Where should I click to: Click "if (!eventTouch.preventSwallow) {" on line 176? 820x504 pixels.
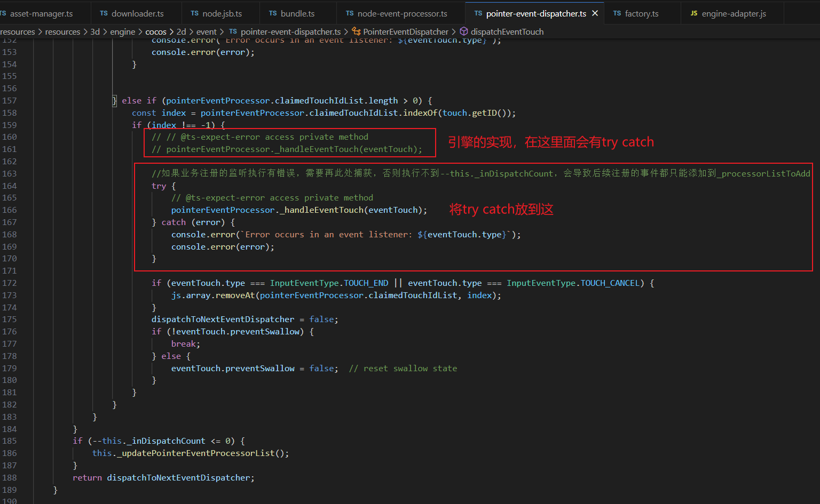coord(233,332)
